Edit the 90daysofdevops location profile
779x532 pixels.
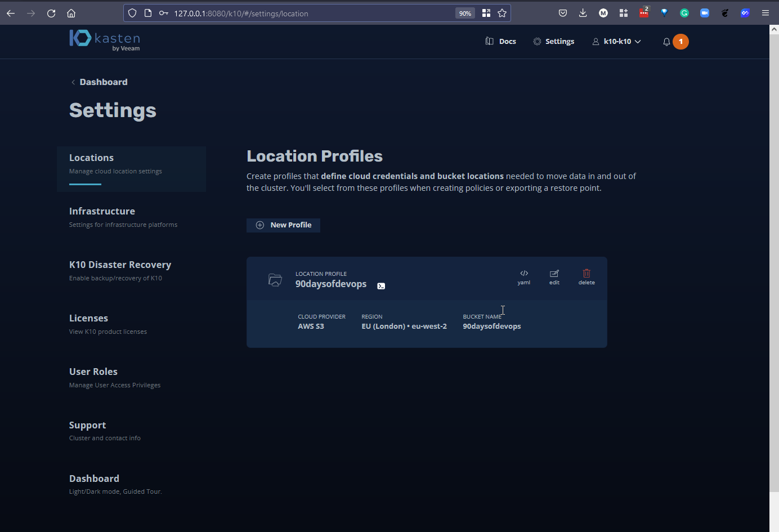(554, 277)
